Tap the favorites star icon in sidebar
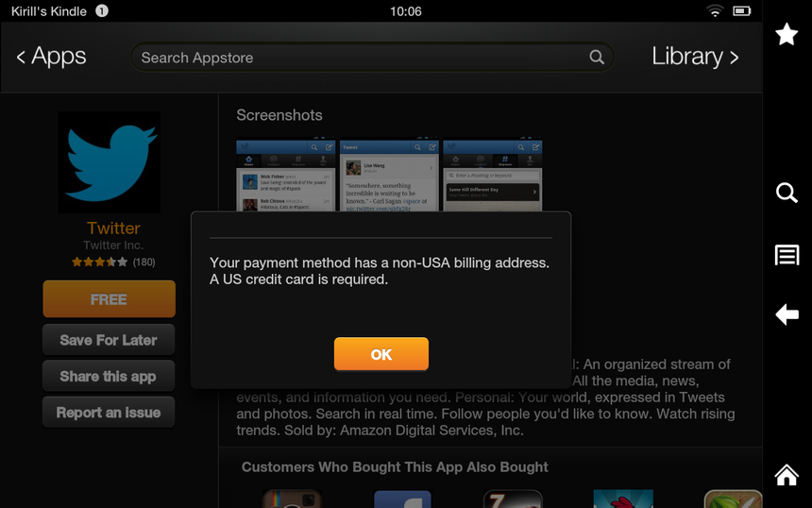Image resolution: width=812 pixels, height=508 pixels. pos(787,34)
